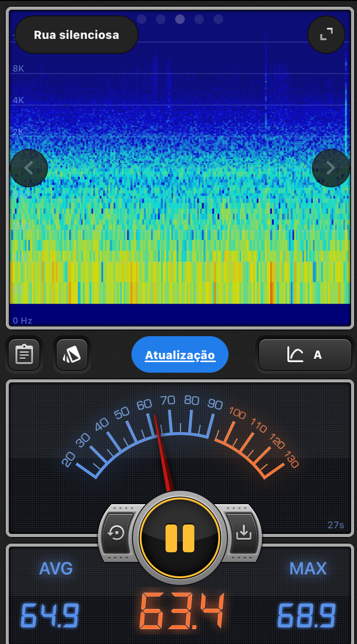
Task: Tap the Rua silenciosa label
Action: (77, 35)
